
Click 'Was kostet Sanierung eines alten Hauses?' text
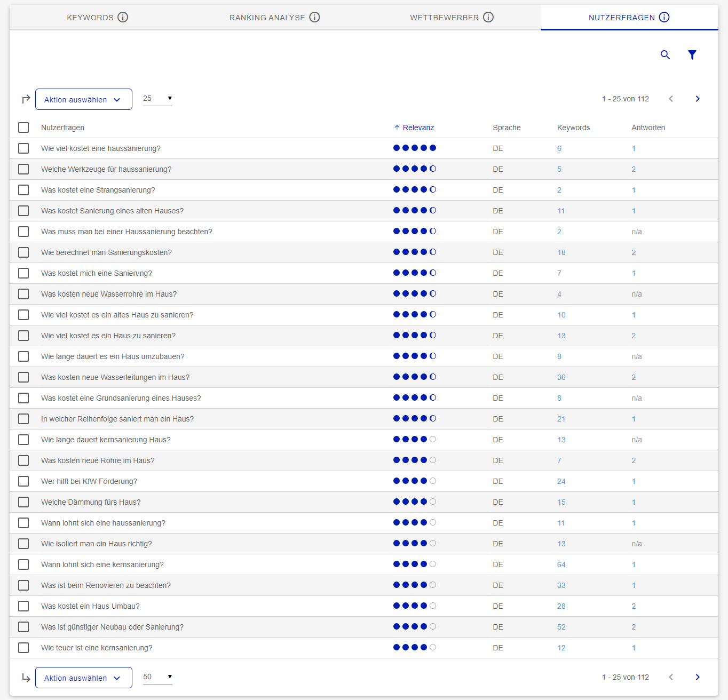pyautogui.click(x=112, y=211)
